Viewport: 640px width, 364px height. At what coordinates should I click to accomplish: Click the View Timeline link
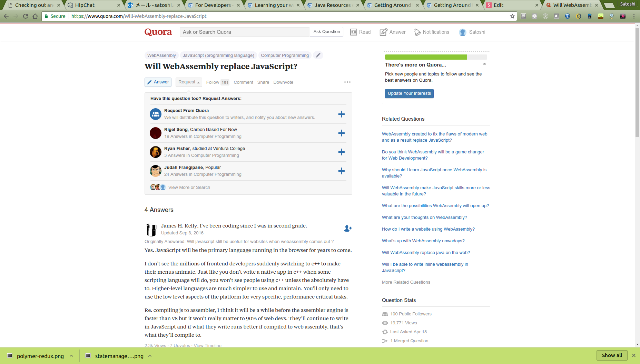click(x=208, y=345)
